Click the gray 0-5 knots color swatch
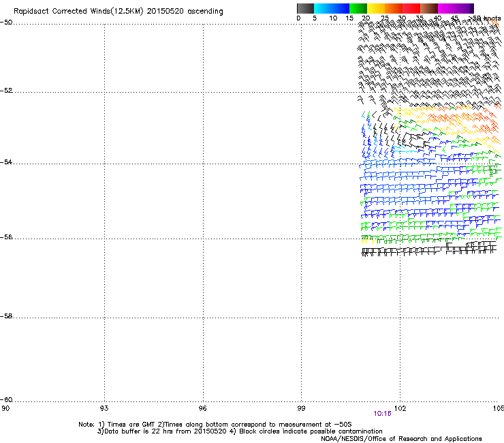The height and width of the screenshot is (443, 504). pyautogui.click(x=305, y=8)
